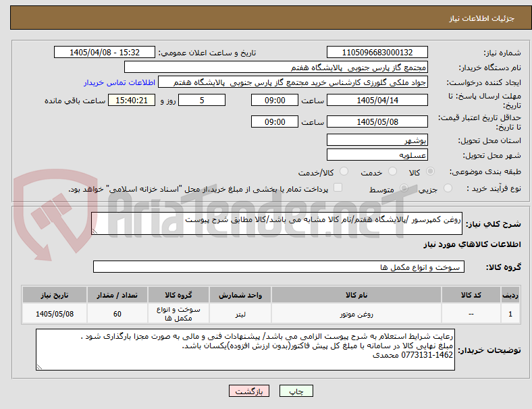Select the جزیی purchase type radio

pos(448,188)
